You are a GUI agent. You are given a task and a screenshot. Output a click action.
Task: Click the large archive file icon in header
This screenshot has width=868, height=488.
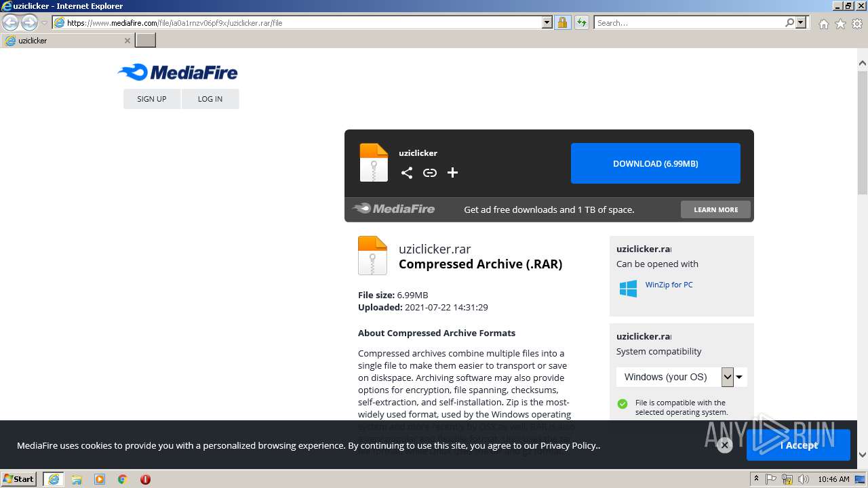[374, 163]
